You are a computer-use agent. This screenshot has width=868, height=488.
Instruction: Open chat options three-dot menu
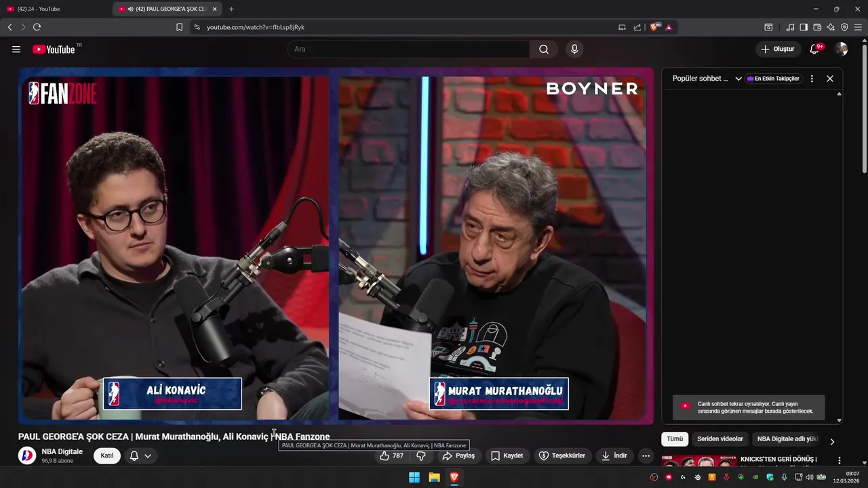[x=812, y=79]
